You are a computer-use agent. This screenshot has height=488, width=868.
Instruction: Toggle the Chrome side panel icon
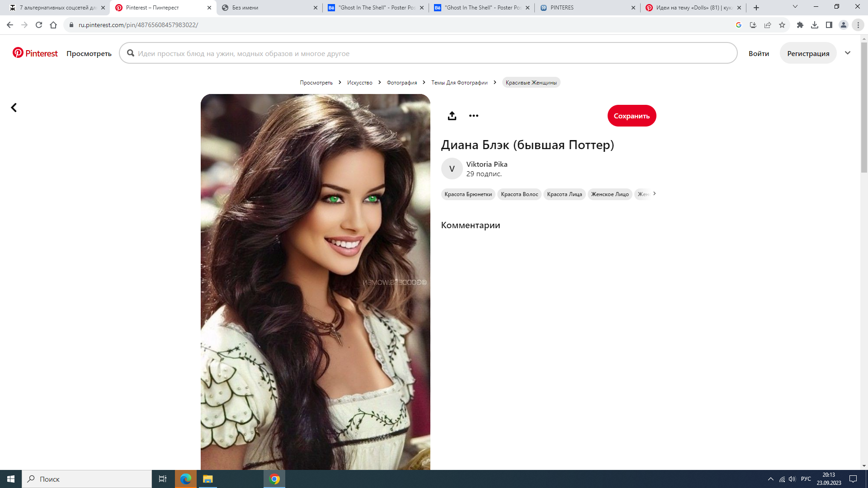pyautogui.click(x=829, y=25)
